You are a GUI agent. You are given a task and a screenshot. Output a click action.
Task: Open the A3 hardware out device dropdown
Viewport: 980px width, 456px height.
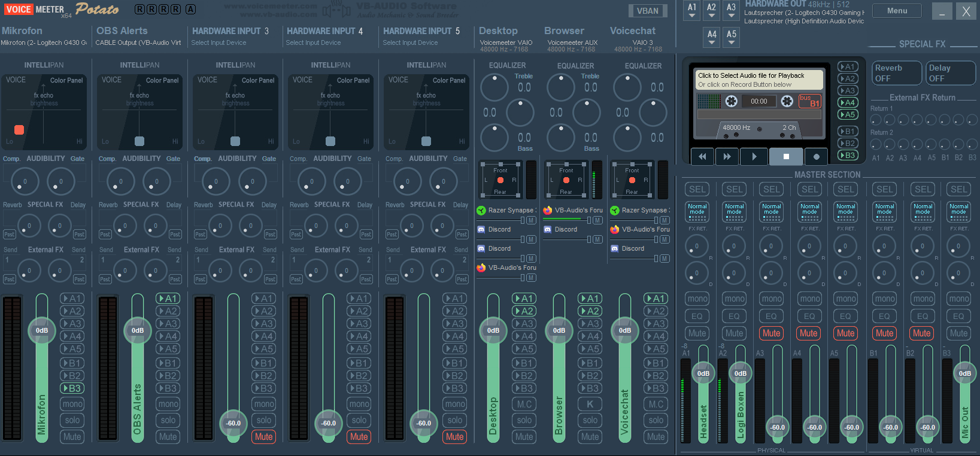click(x=731, y=10)
